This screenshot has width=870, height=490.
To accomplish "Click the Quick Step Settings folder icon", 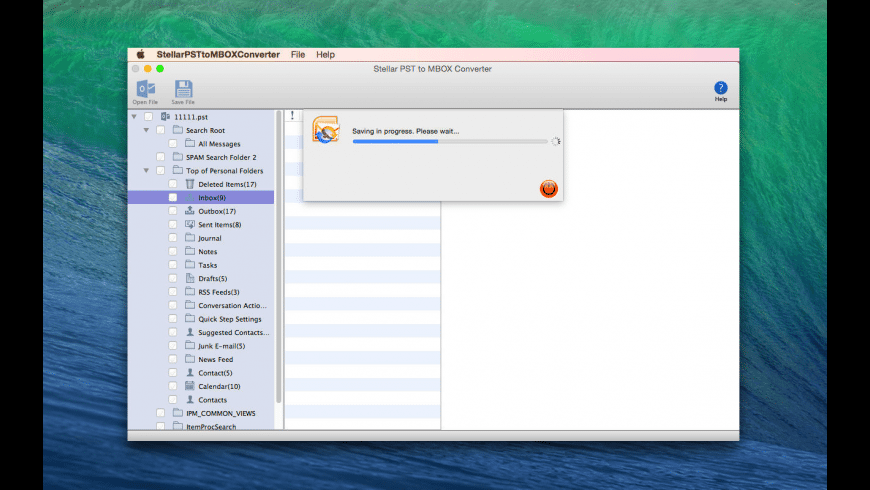I will pos(190,318).
